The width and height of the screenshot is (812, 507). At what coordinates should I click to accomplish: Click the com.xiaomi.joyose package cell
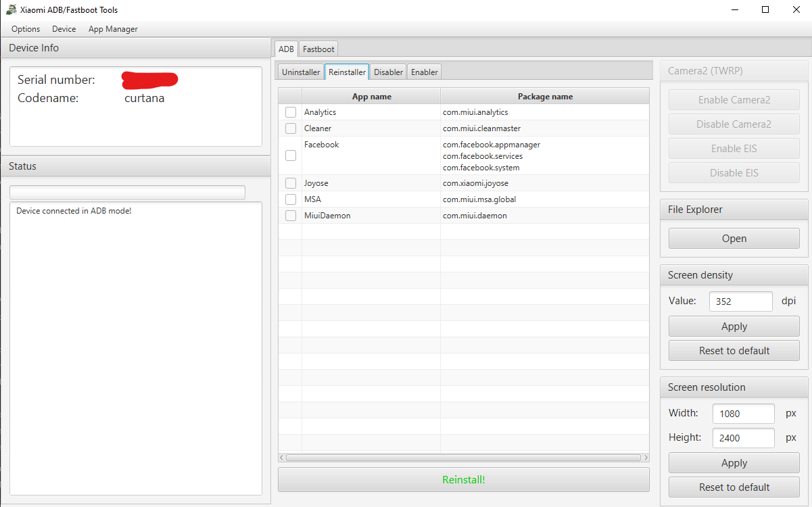[x=545, y=183]
